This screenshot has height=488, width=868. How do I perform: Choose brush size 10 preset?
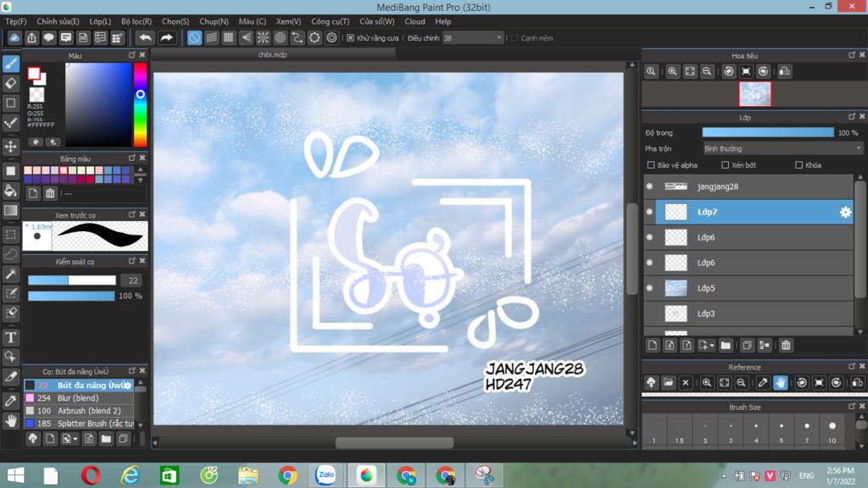click(832, 431)
